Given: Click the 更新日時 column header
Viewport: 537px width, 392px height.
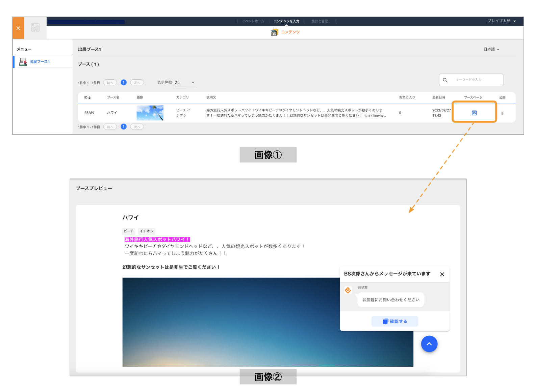Looking at the screenshot, I should [439, 97].
